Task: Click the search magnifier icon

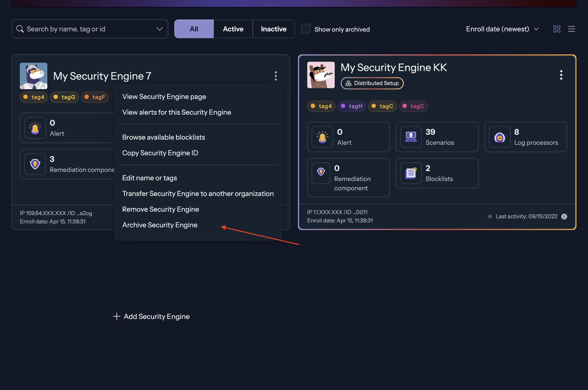Action: pos(20,29)
